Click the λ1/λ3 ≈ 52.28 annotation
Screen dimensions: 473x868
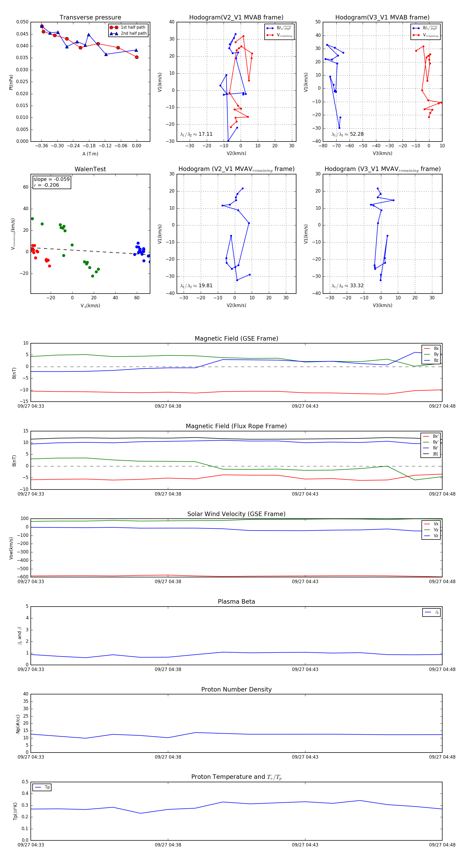[x=347, y=134]
